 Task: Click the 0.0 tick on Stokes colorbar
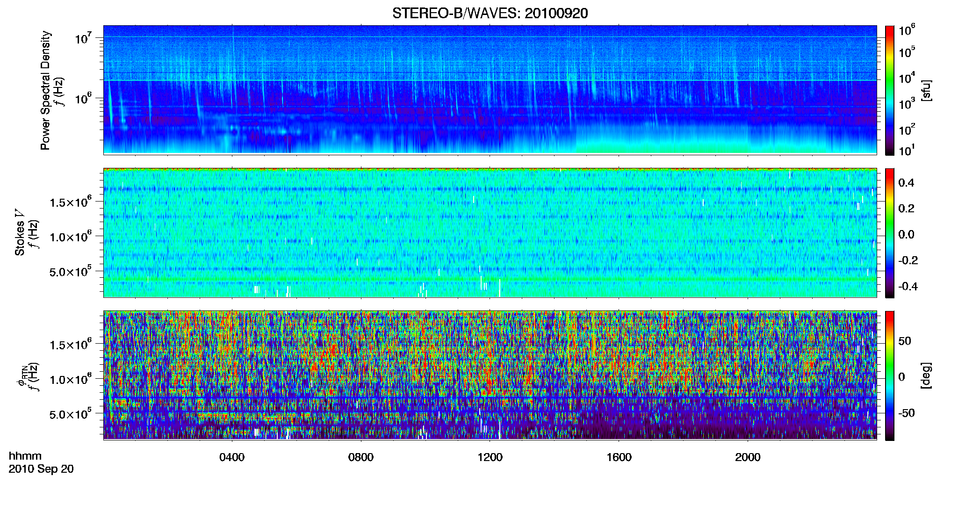click(906, 234)
